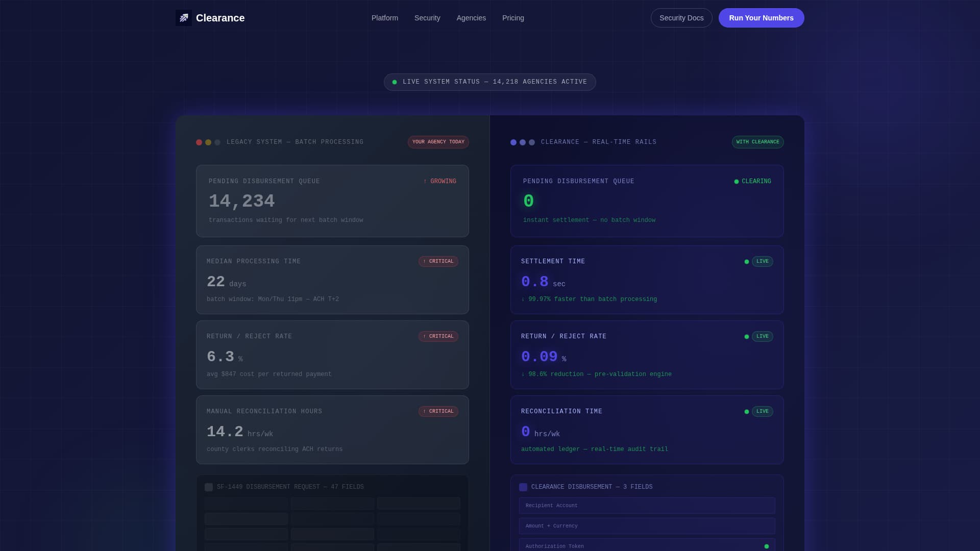Click the green dot in live system status banner
This screenshot has width=980, height=551.
click(x=394, y=82)
